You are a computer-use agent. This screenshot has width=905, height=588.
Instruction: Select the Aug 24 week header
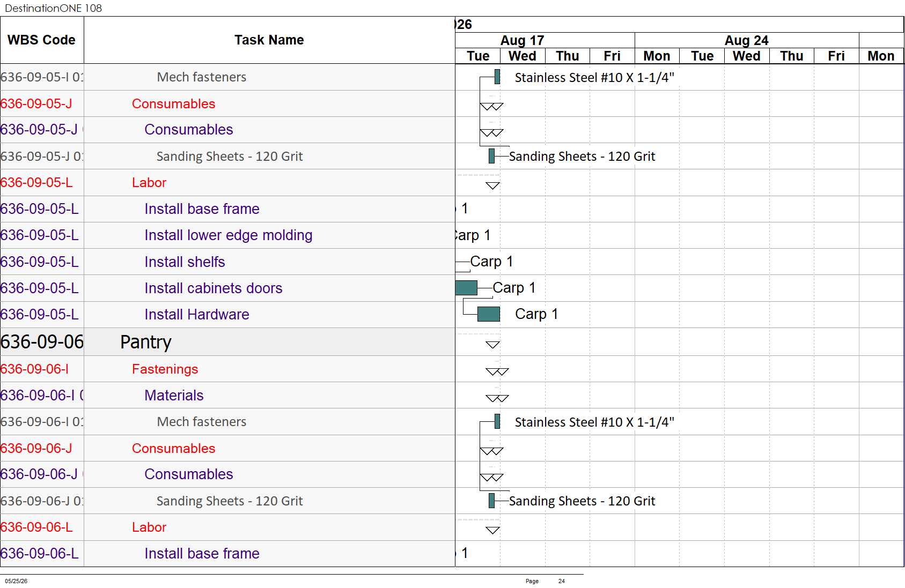[747, 40]
